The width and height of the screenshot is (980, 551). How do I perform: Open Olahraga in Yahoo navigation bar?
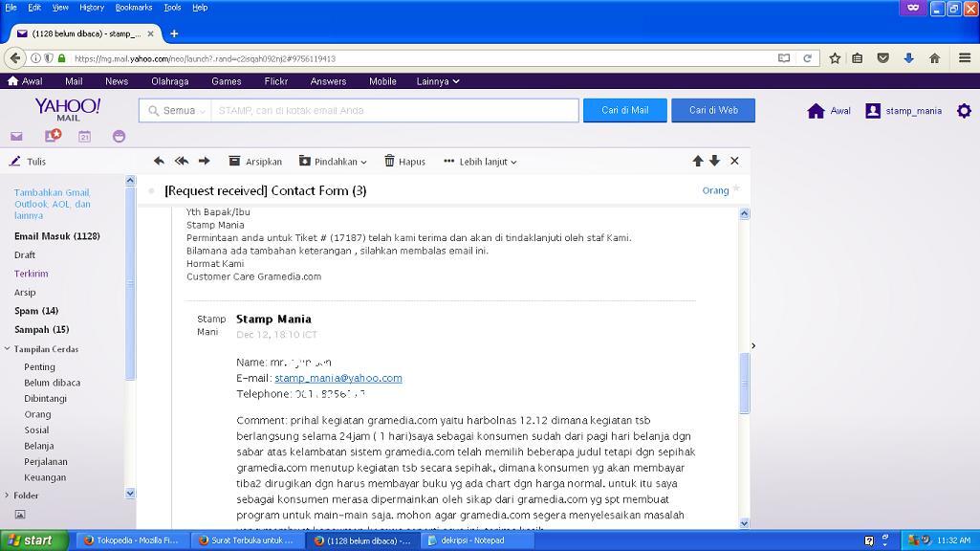(x=169, y=81)
